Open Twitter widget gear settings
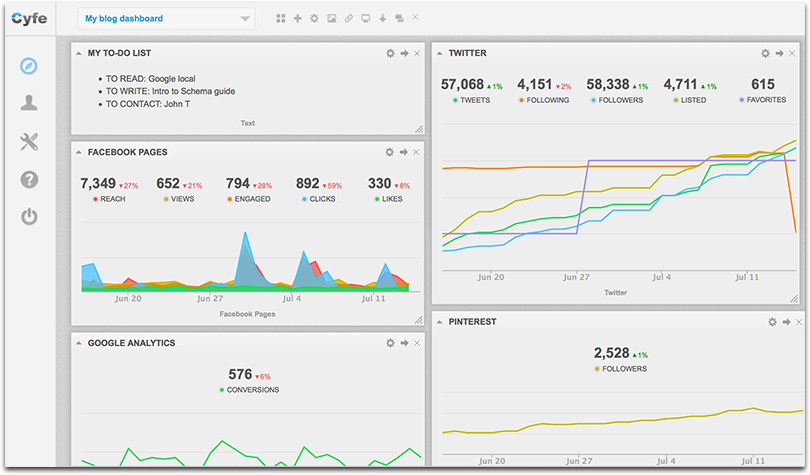810x475 pixels. 765,53
